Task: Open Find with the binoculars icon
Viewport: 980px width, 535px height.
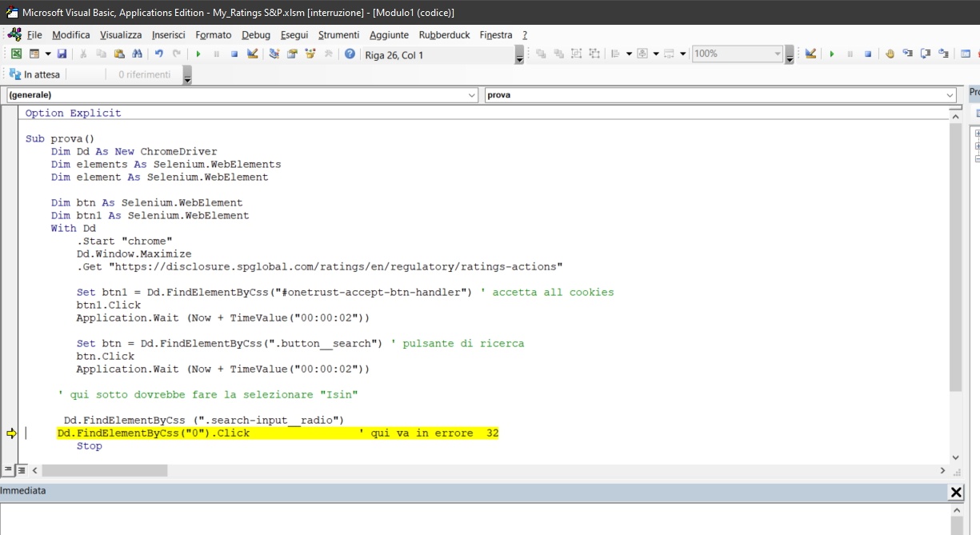Action: (137, 54)
